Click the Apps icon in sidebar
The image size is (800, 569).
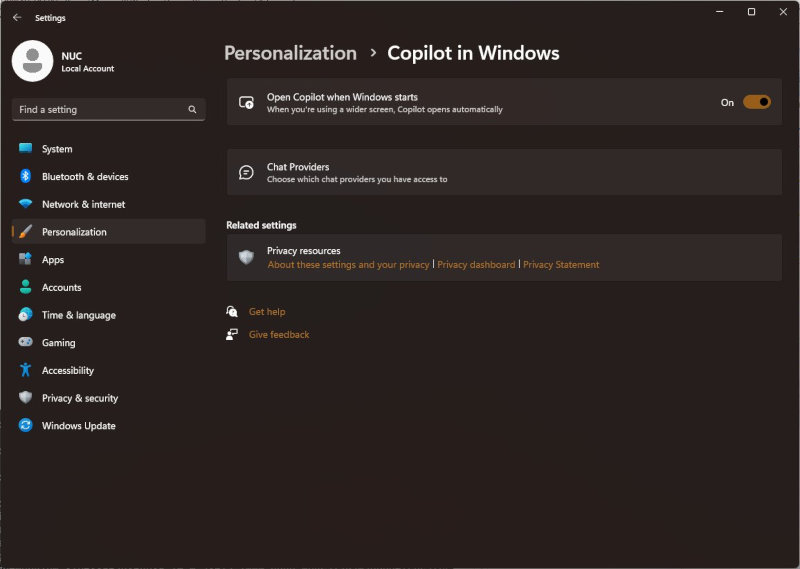(25, 259)
